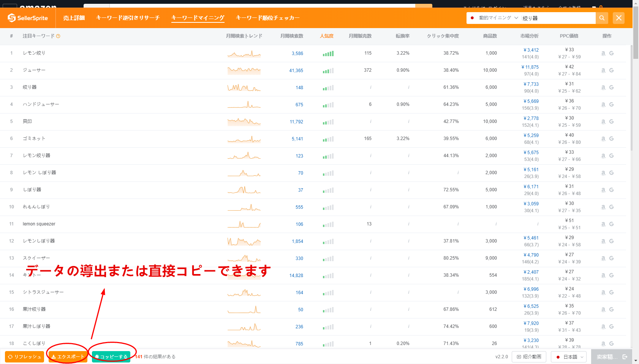Screen dimensions: 639x364
Task: Click Google icon in lemon squeezer row
Action: click(611, 224)
